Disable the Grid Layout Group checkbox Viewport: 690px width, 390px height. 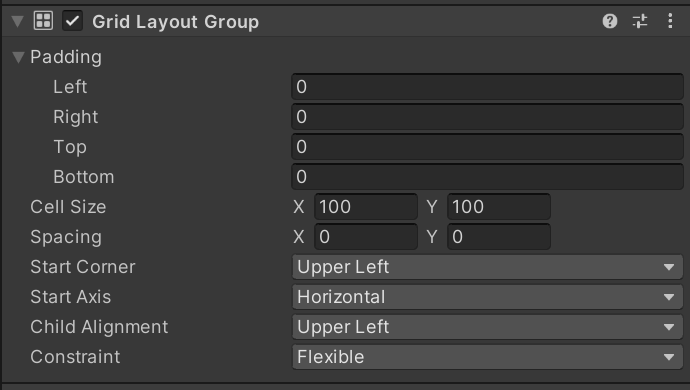pyautogui.click(x=72, y=21)
